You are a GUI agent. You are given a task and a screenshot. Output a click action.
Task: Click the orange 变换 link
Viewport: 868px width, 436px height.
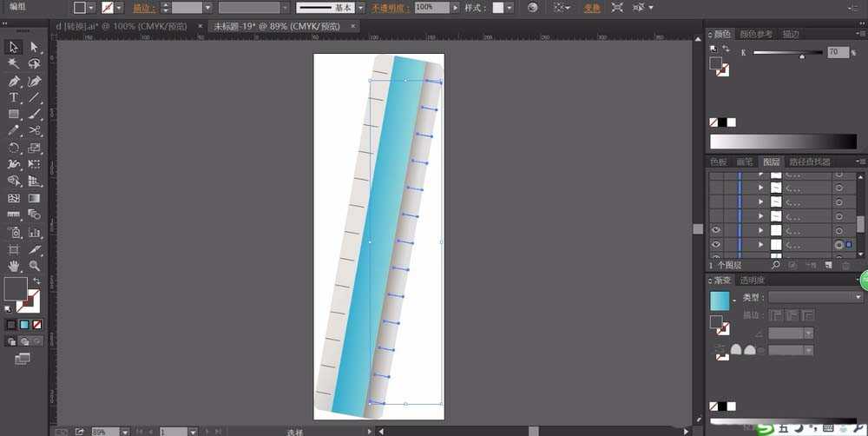point(591,8)
